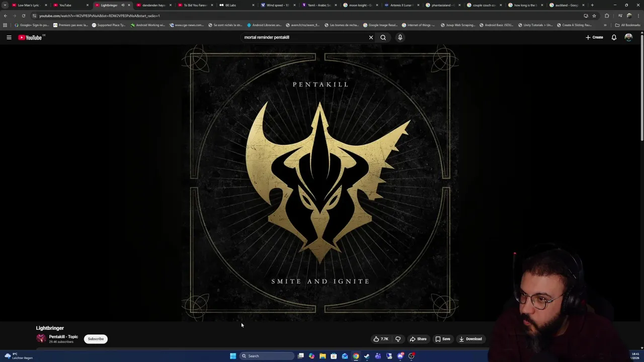Open the weather widget showing Leichter Regen
This screenshot has width=644, height=362.
(19, 356)
